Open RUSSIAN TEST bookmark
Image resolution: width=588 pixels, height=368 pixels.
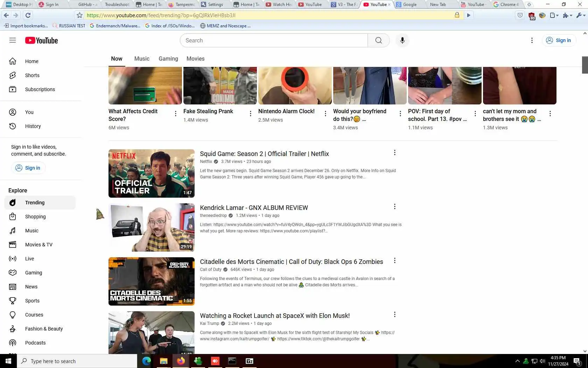point(69,26)
